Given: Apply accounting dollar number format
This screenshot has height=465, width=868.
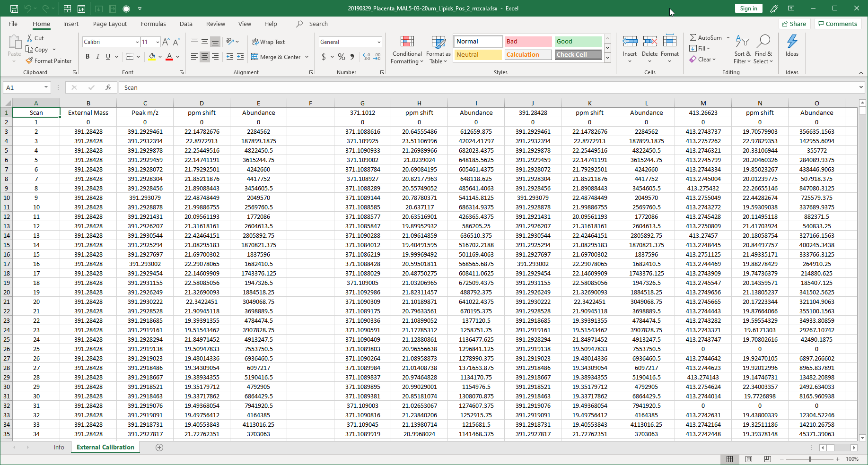Looking at the screenshot, I should 324,57.
